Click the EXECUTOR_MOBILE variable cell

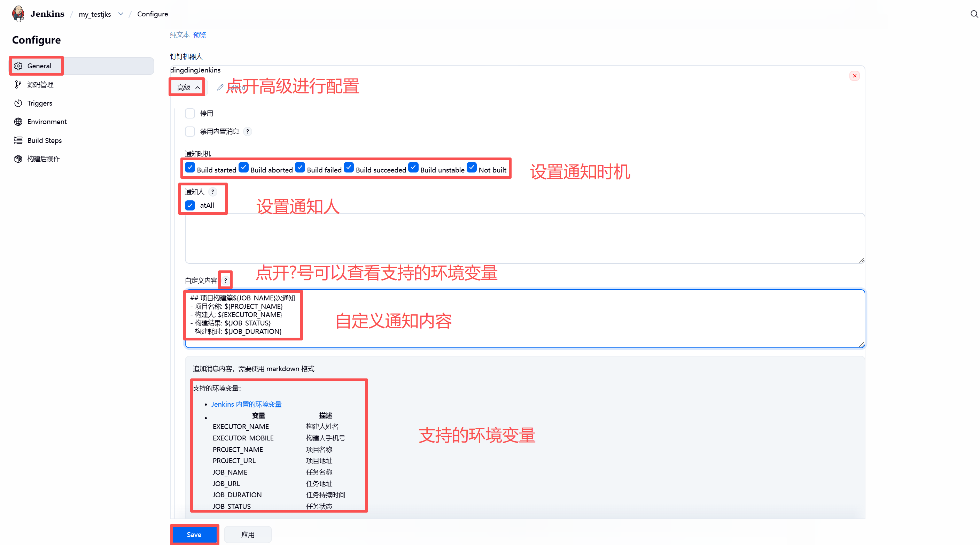point(243,438)
